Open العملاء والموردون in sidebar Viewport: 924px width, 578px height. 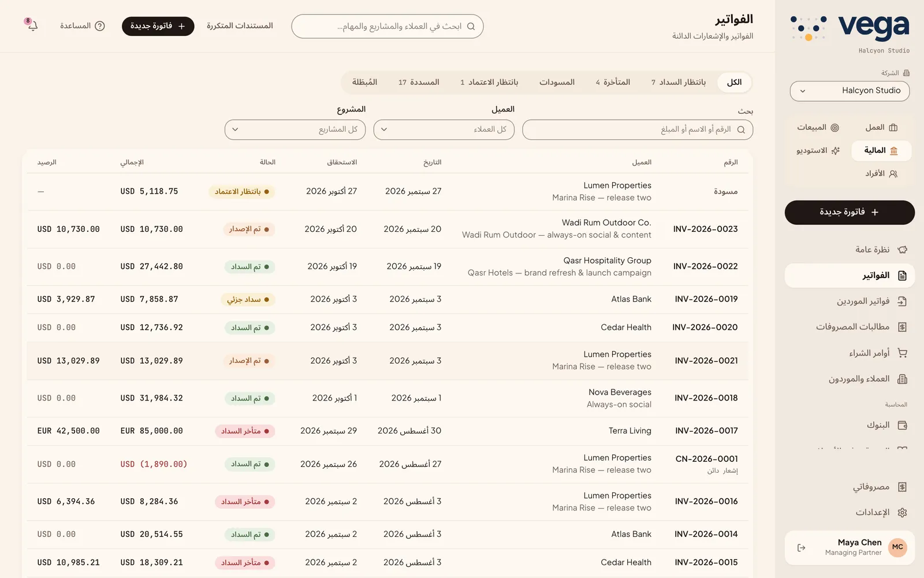tap(850, 379)
